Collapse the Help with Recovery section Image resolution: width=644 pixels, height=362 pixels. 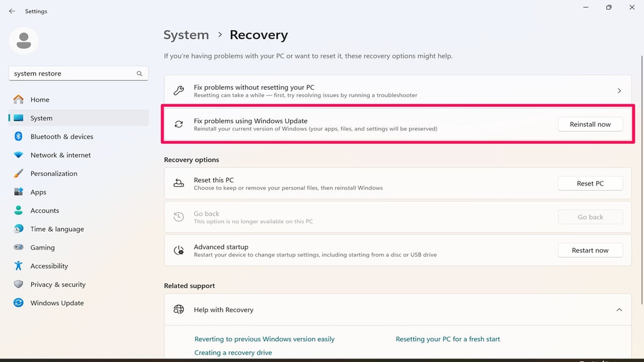point(619,310)
